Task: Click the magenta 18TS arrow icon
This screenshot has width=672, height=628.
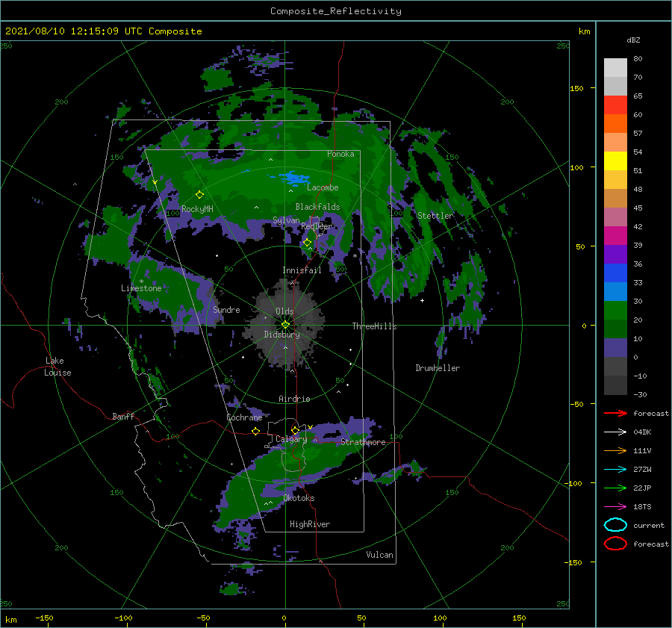Action: coord(615,506)
